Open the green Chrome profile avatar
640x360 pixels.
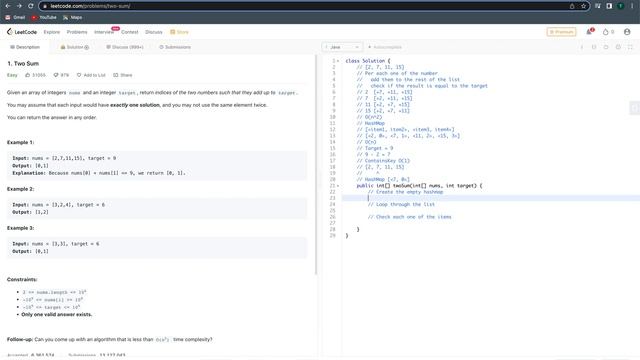pyautogui.click(x=620, y=6)
